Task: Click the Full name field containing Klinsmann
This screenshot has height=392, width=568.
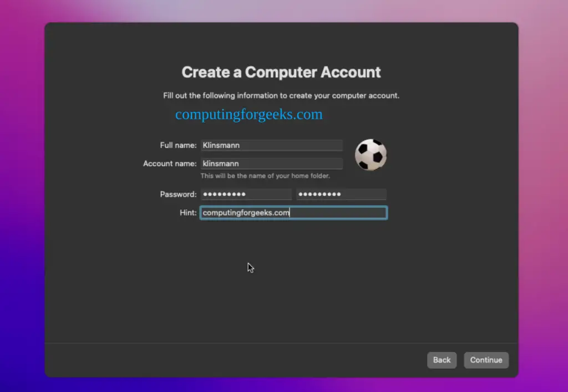Action: [x=272, y=145]
